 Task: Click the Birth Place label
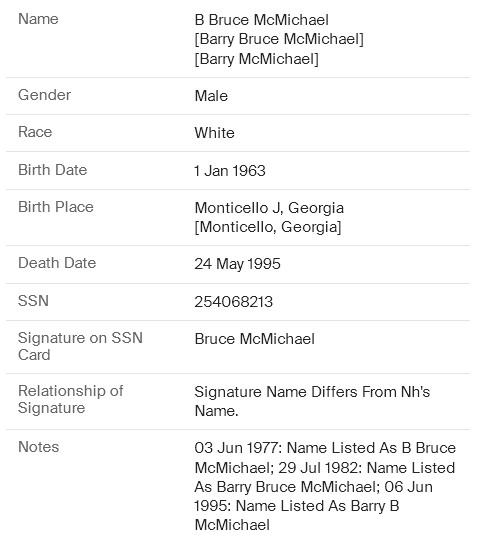click(56, 207)
